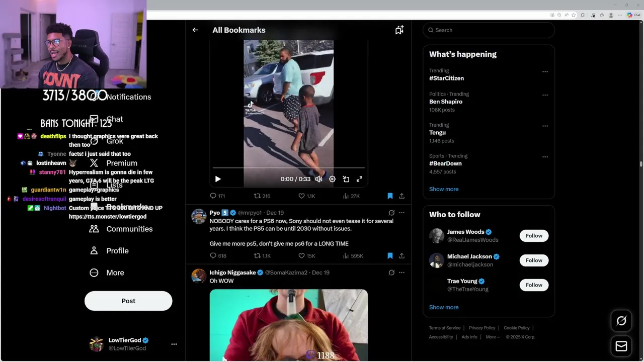Share Pyo's PS6 post
644x362 pixels.
coord(401,256)
